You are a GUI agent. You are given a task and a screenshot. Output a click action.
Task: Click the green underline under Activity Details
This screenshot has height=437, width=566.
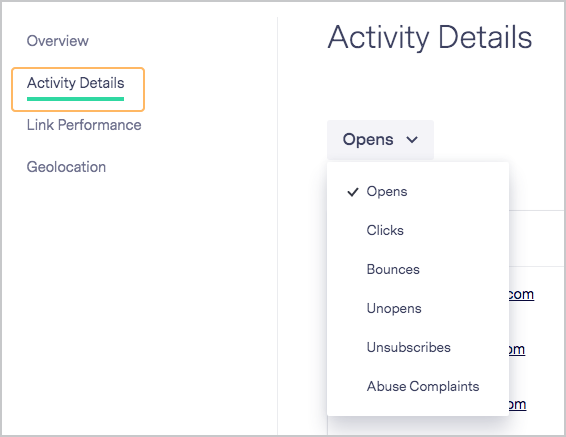pyautogui.click(x=75, y=99)
